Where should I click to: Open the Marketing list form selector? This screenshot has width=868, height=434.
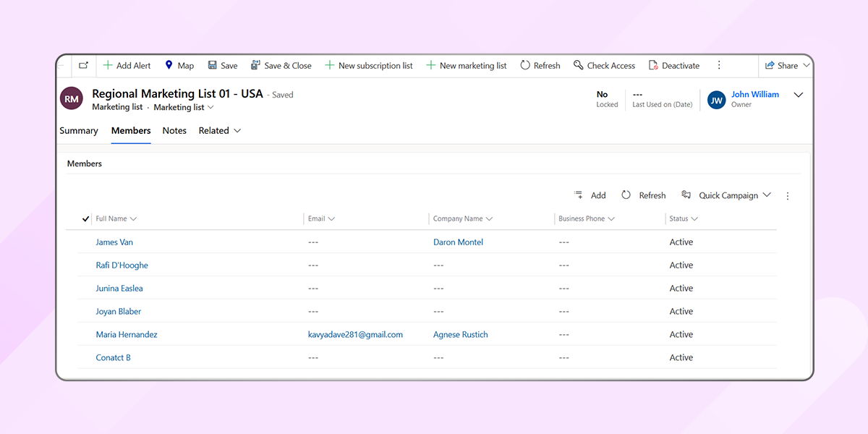click(184, 107)
